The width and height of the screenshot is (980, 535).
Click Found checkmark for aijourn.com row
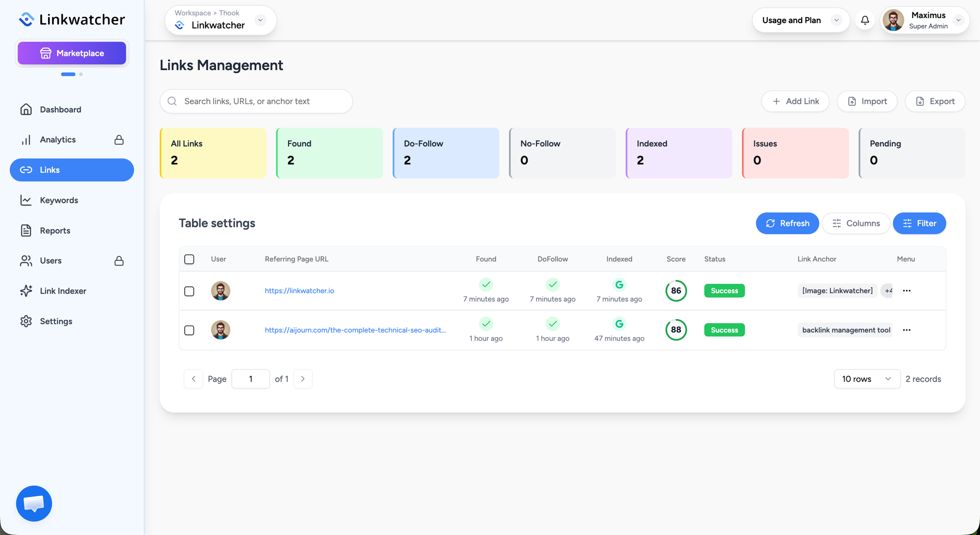point(486,324)
